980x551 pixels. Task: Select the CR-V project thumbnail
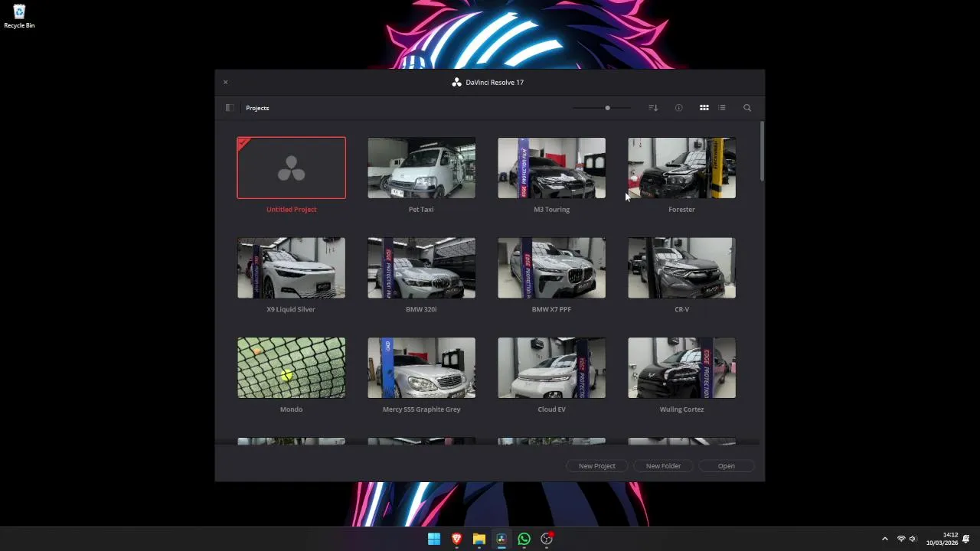pos(681,268)
